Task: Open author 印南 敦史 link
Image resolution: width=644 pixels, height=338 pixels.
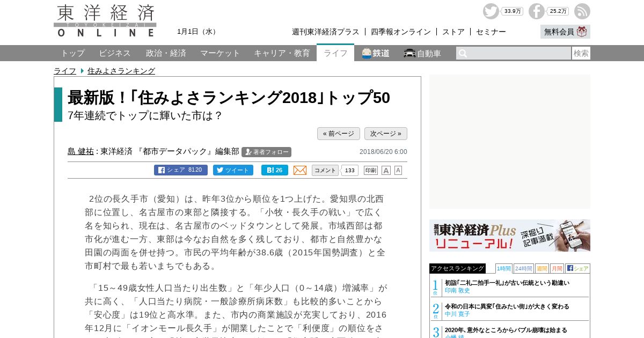Action: click(x=457, y=290)
